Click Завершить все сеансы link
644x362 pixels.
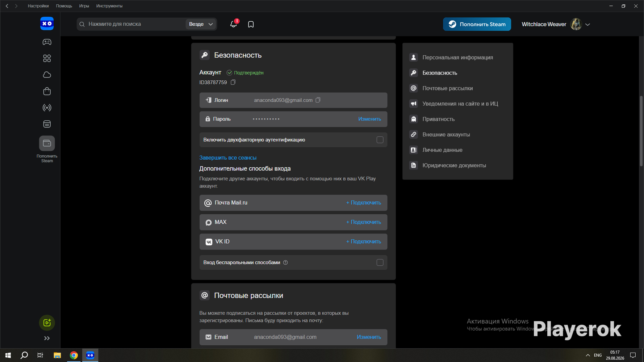(228, 158)
